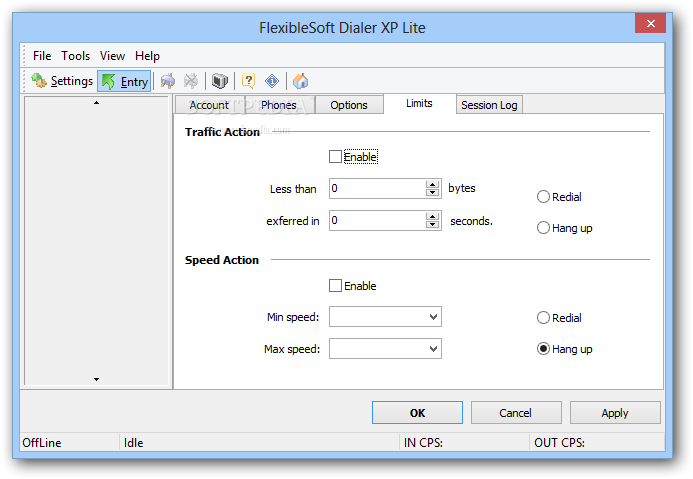The image size is (693, 479).
Task: Open the Help menu
Action: (x=147, y=56)
